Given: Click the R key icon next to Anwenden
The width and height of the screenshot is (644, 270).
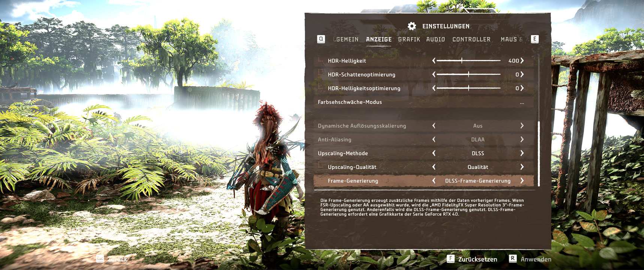Looking at the screenshot, I should point(513,259).
